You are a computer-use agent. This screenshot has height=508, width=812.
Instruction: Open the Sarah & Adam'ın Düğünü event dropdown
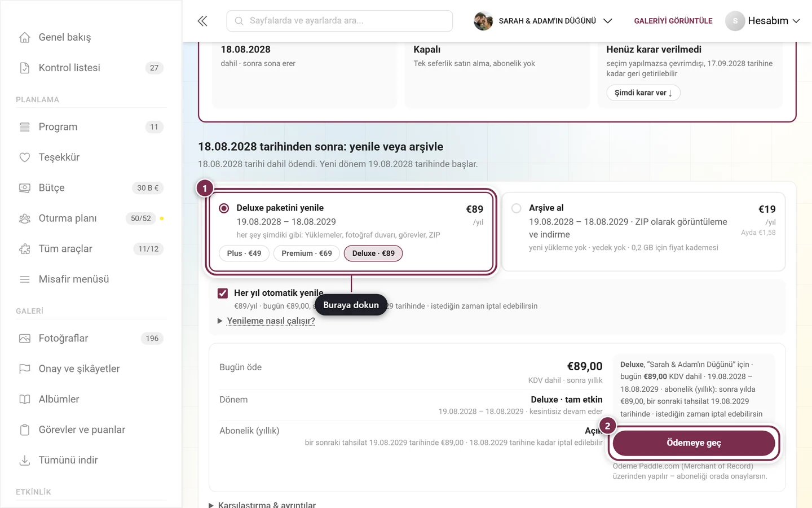pyautogui.click(x=543, y=21)
